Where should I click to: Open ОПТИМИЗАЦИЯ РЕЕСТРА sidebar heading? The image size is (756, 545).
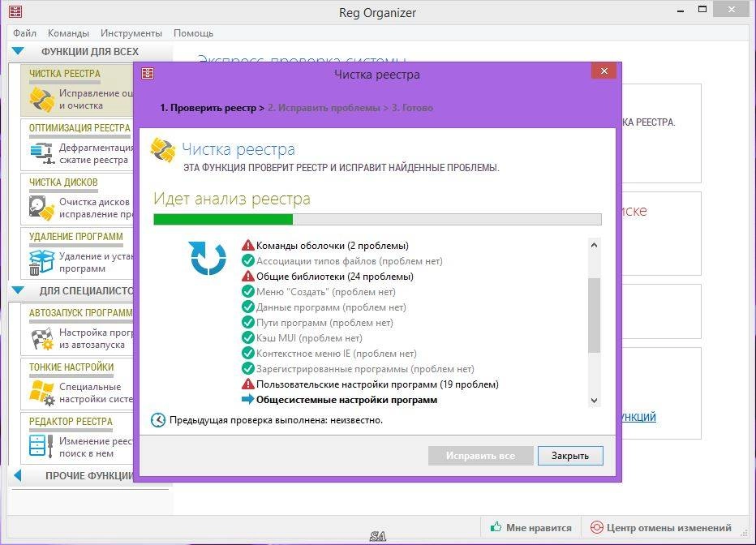(x=79, y=128)
